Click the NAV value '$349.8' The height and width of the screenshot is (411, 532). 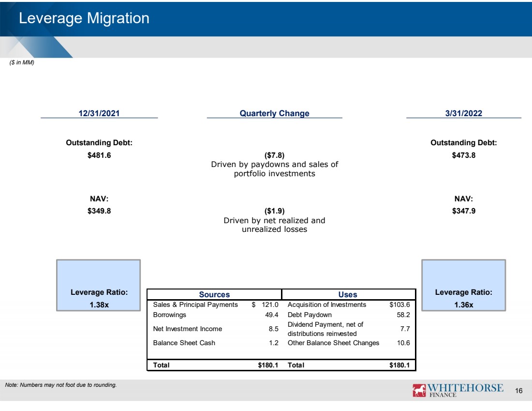(99, 211)
